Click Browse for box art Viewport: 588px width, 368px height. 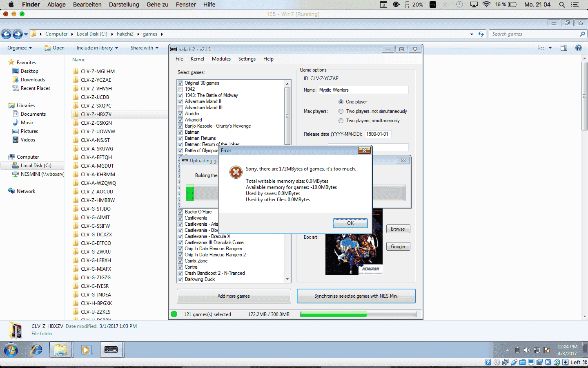(398, 229)
